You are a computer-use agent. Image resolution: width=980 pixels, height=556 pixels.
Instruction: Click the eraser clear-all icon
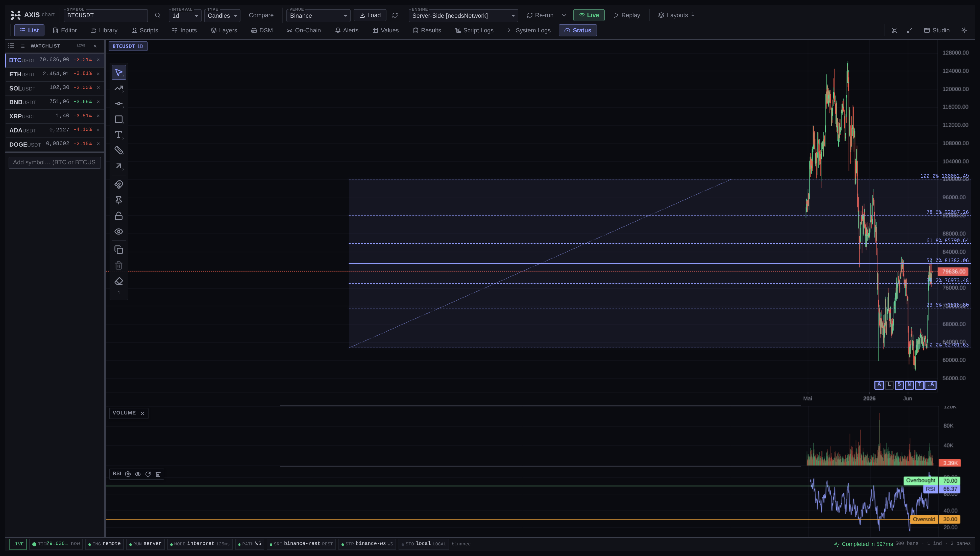[119, 282]
